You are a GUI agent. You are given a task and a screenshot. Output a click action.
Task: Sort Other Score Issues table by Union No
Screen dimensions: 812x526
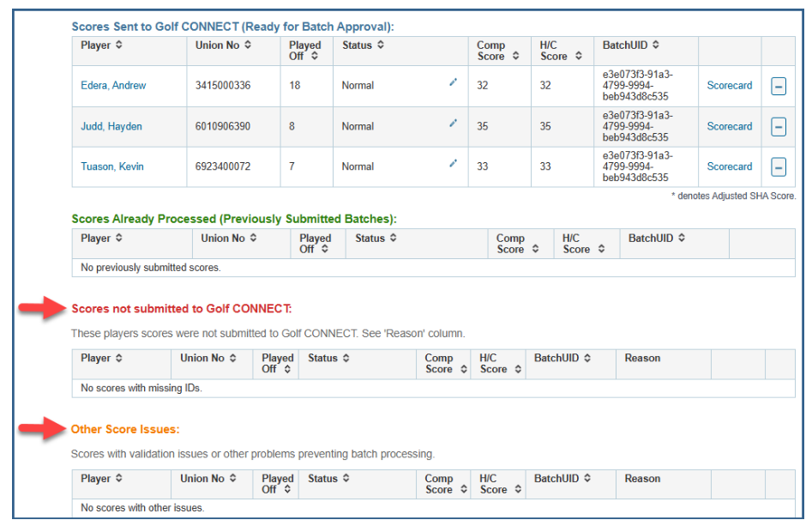point(233,478)
